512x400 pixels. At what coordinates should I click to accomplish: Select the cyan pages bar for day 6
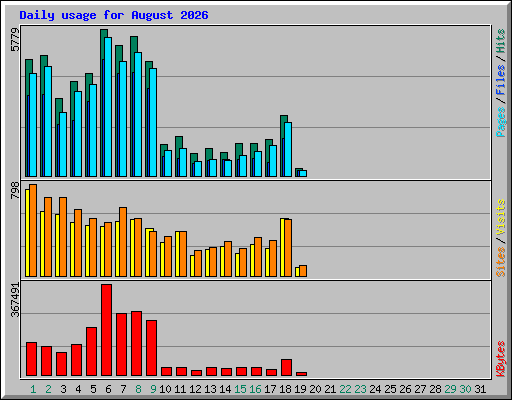[108, 107]
